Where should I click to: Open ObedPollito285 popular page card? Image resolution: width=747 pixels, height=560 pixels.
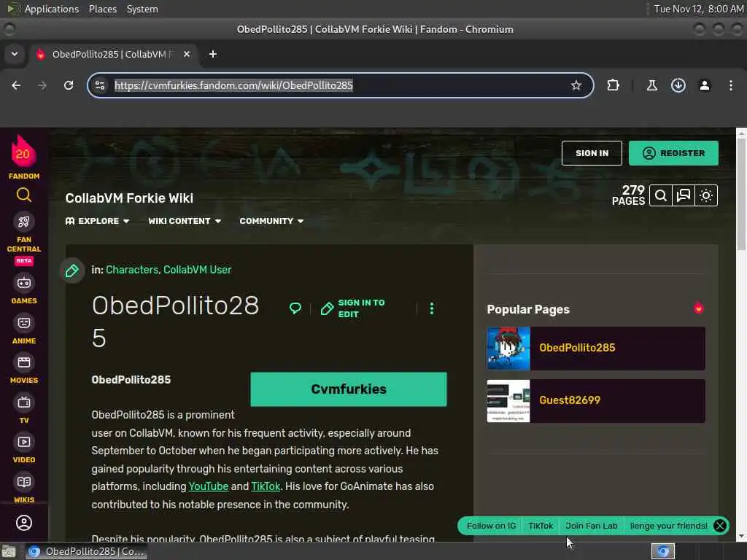coord(595,349)
